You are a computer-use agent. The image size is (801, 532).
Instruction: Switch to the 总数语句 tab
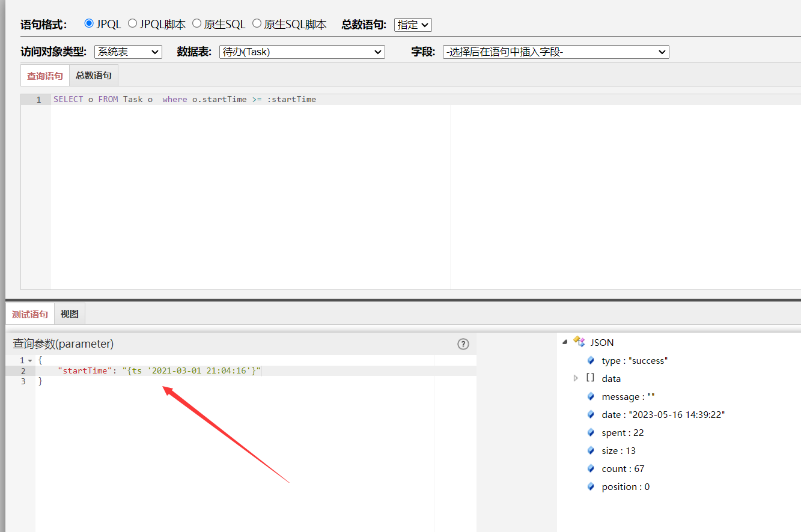tap(94, 76)
